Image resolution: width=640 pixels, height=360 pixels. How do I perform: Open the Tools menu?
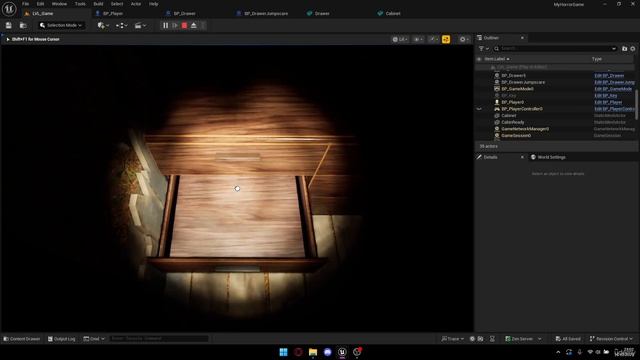coord(80,4)
